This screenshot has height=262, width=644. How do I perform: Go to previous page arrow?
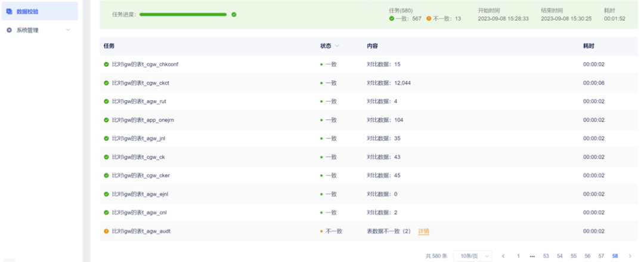(x=503, y=256)
